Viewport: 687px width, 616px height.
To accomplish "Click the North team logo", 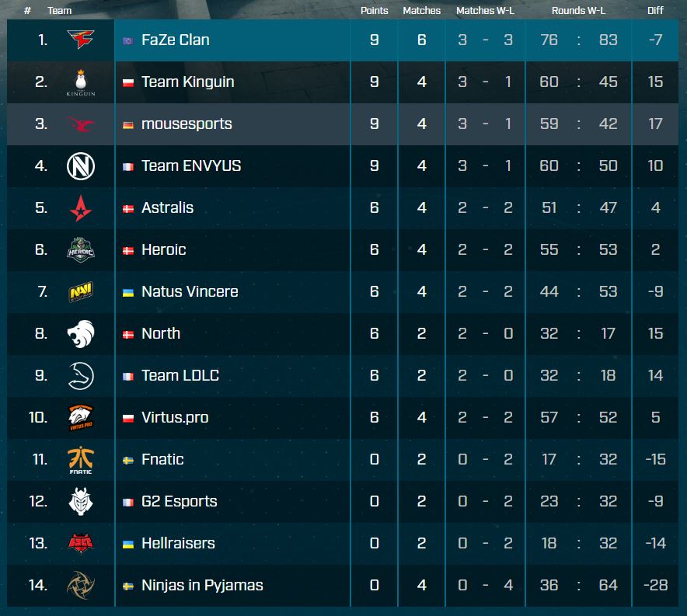I will coord(80,333).
